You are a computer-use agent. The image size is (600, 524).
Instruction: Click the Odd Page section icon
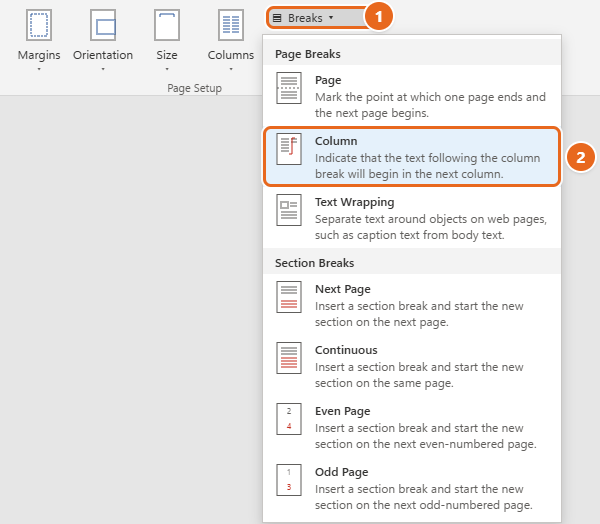[289, 480]
